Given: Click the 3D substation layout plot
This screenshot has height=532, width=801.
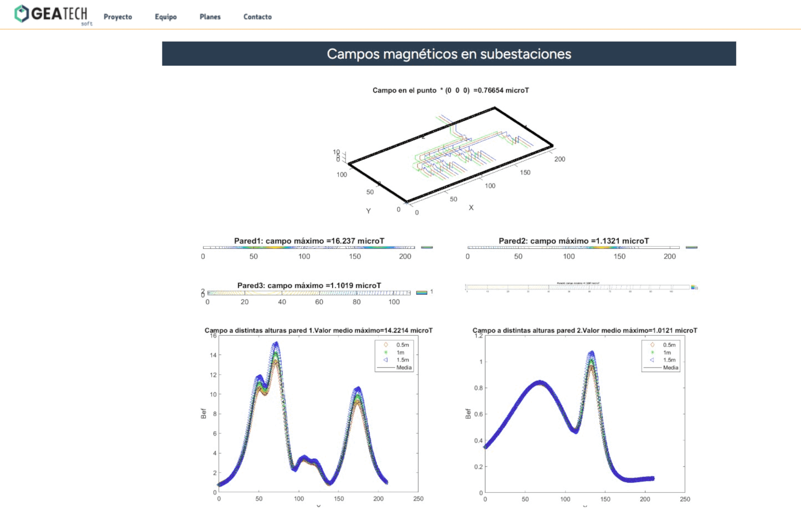Looking at the screenshot, I should pyautogui.click(x=450, y=156).
